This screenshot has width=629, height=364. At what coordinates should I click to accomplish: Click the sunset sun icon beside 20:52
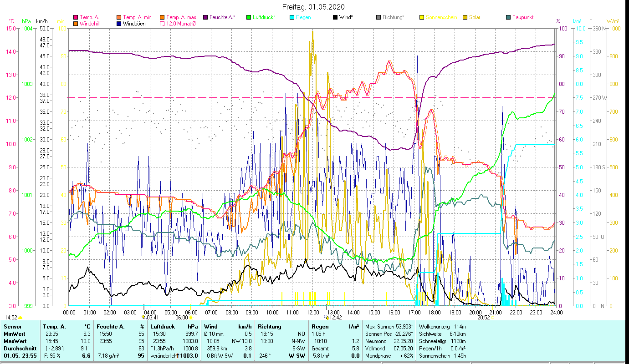(x=493, y=318)
